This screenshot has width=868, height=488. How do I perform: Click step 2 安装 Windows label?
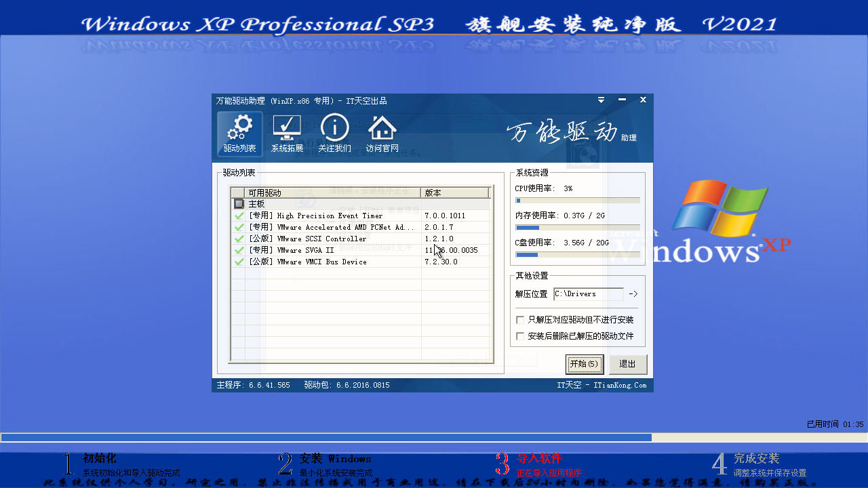336,459
